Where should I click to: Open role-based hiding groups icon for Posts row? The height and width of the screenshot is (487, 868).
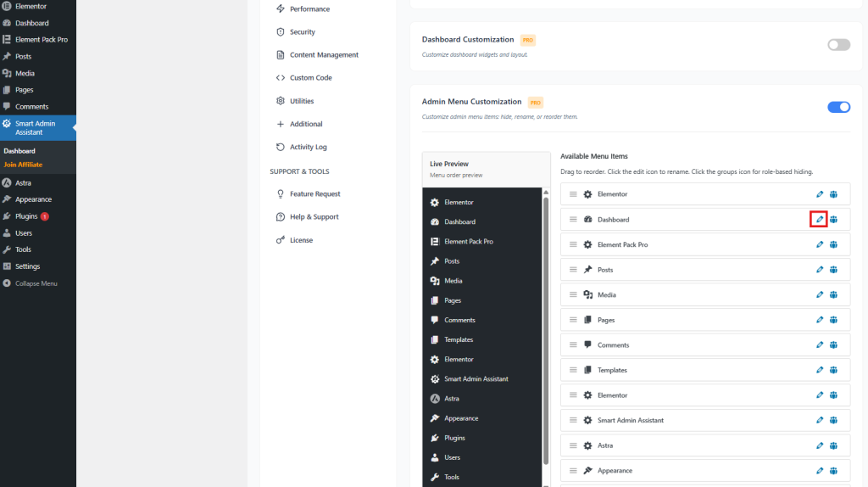834,270
